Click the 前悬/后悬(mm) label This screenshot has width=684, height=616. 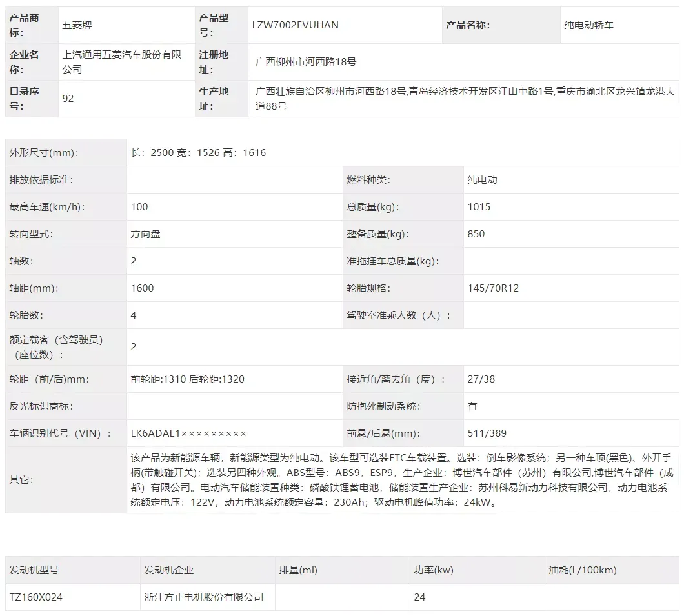(x=383, y=433)
